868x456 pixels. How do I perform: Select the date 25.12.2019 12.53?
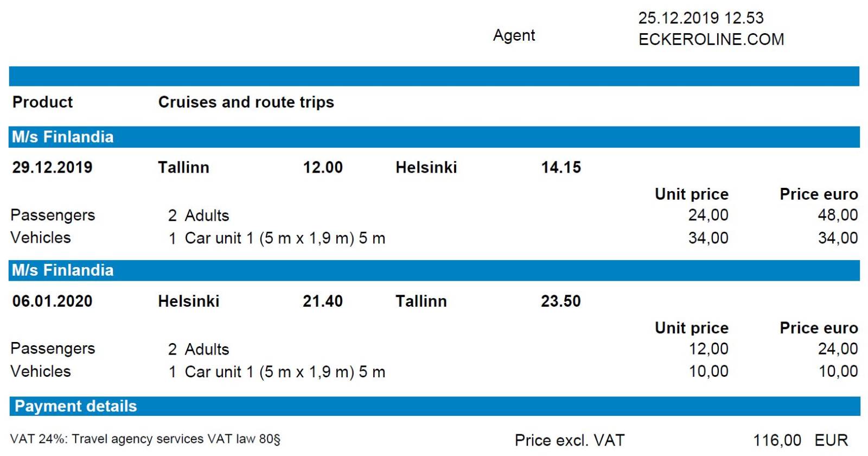tap(701, 18)
